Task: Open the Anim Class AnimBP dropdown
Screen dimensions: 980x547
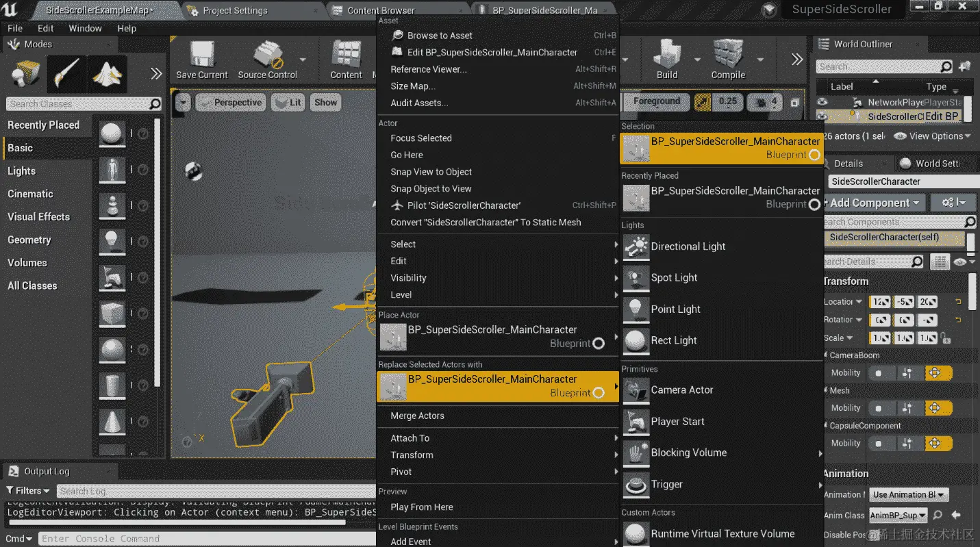Action: tap(898, 515)
